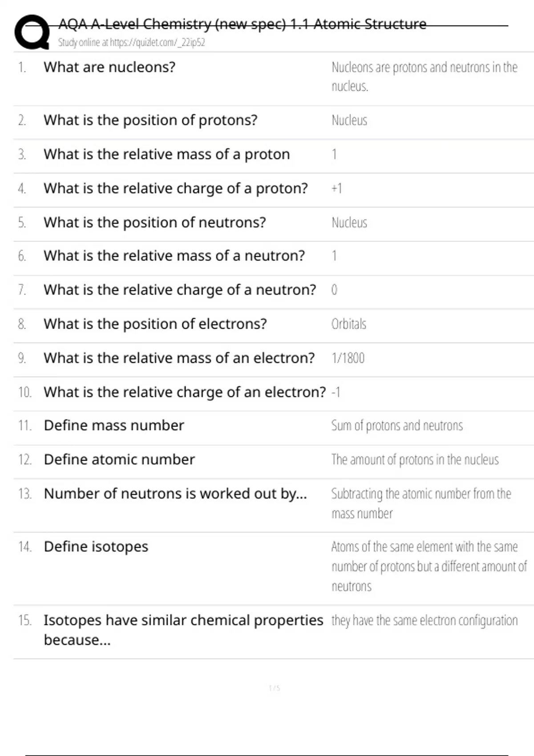Click the answer about protons and neutrons in nucleus
Screen dimensions: 534x756
click(424, 76)
